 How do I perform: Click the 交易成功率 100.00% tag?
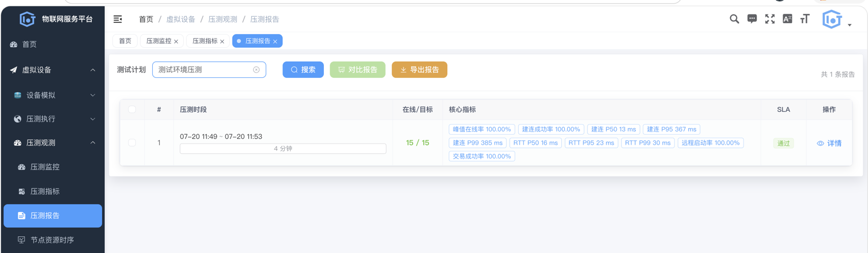[482, 156]
